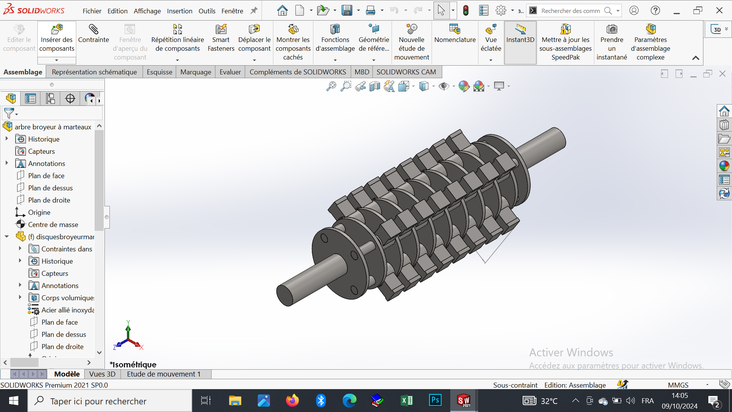The width and height of the screenshot is (732, 412).
Task: Collapse the disquesbroyeurmarteaux component node
Action: 7,237
